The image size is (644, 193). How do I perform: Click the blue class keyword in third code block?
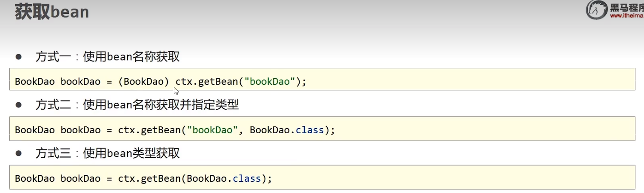(247, 178)
